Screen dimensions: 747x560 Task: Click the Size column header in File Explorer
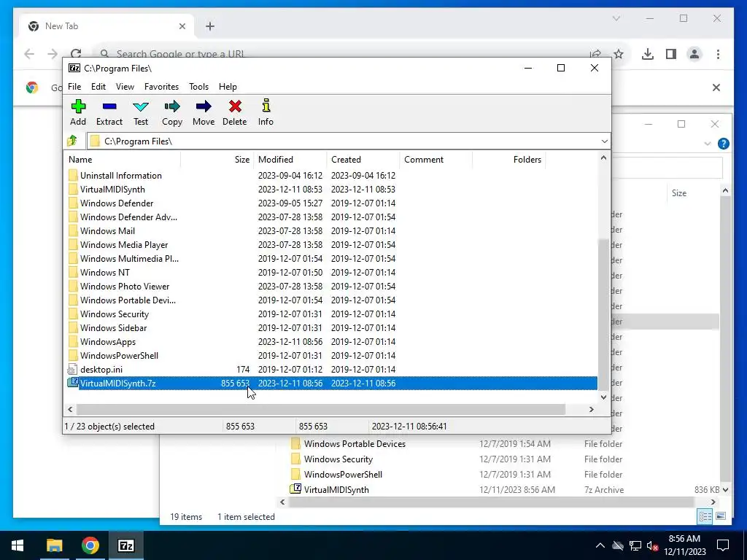pyautogui.click(x=679, y=192)
